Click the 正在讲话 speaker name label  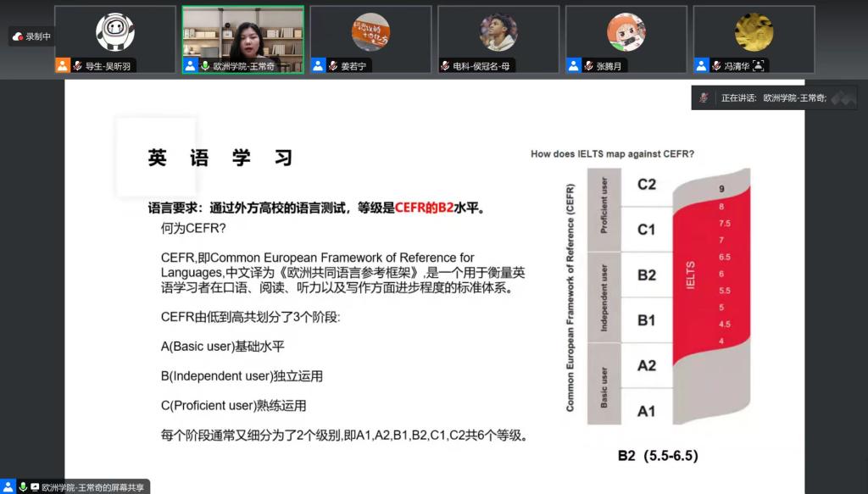tap(794, 98)
